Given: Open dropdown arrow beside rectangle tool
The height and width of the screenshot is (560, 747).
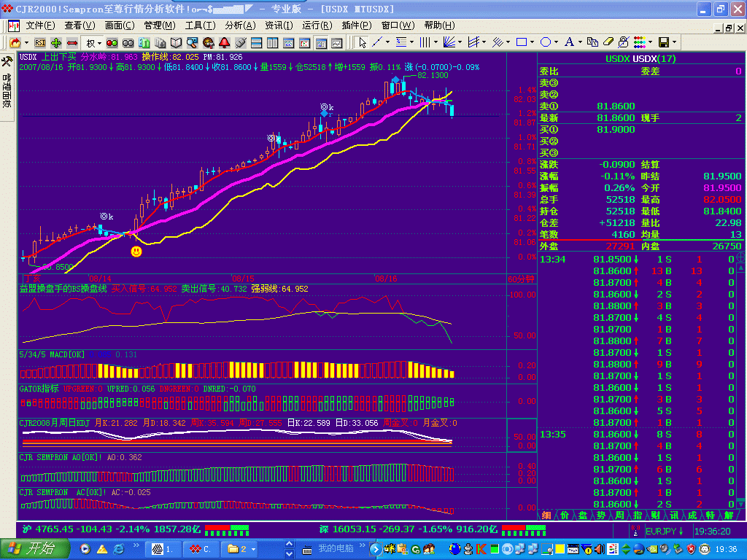Looking at the screenshot, I should (x=532, y=42).
